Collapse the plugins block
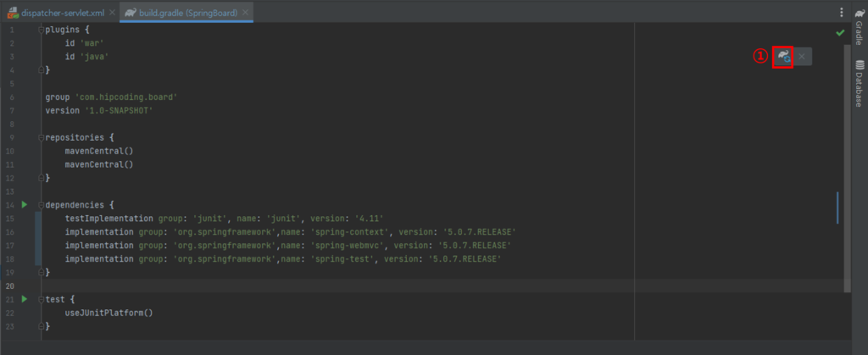The height and width of the screenshot is (355, 868). coord(41,30)
